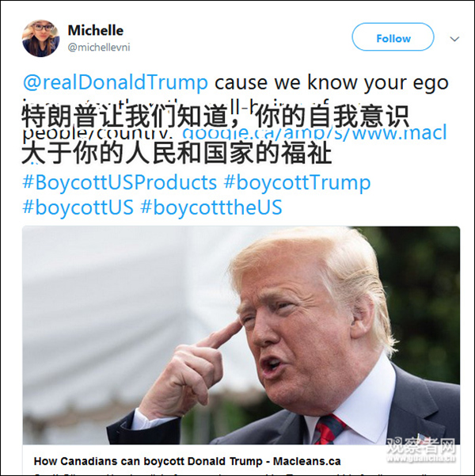Open Michelle's profile avatar picture

click(40, 38)
